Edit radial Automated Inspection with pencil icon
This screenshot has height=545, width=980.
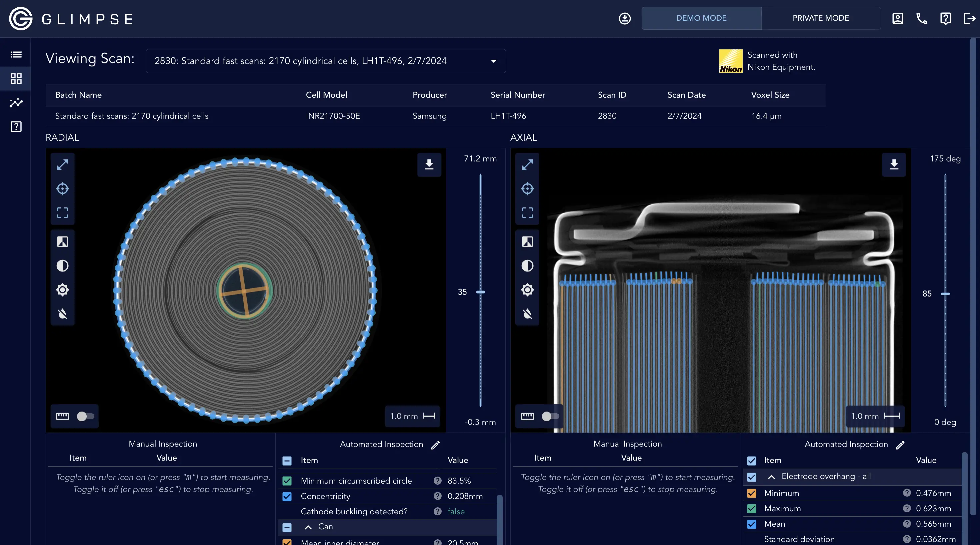coord(436,445)
